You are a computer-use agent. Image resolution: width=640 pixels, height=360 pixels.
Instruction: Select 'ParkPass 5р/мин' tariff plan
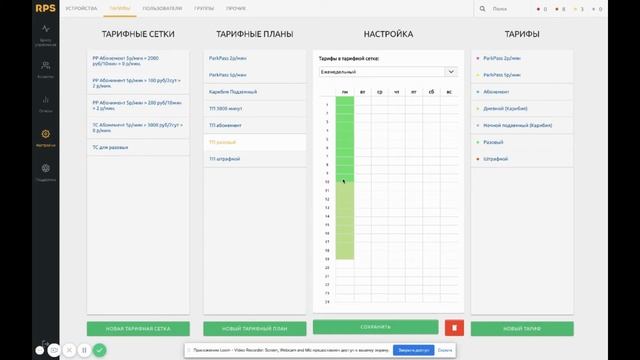[x=255, y=75]
